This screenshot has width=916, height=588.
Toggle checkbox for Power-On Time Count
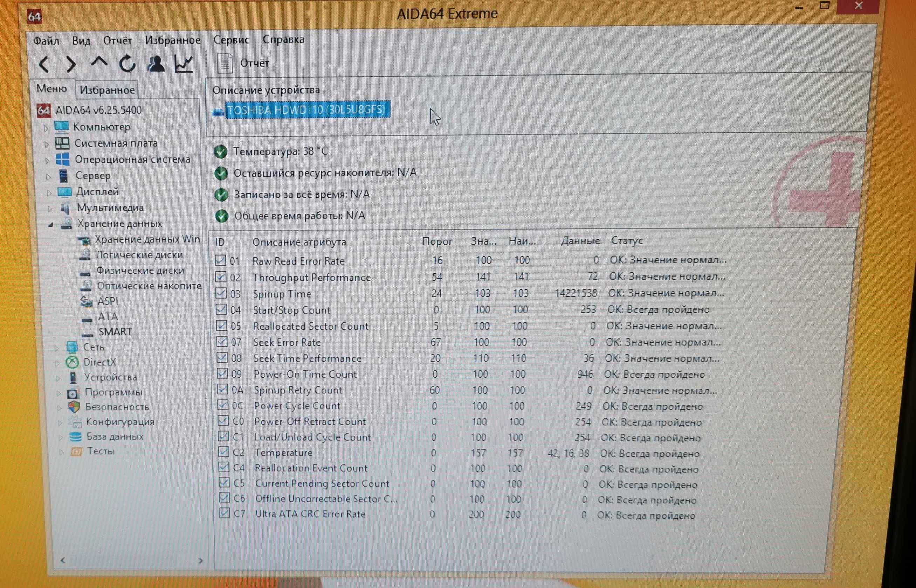coord(222,373)
